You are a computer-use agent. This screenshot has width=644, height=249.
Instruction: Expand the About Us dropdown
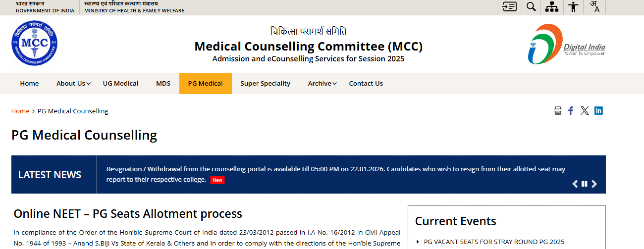pyautogui.click(x=73, y=83)
